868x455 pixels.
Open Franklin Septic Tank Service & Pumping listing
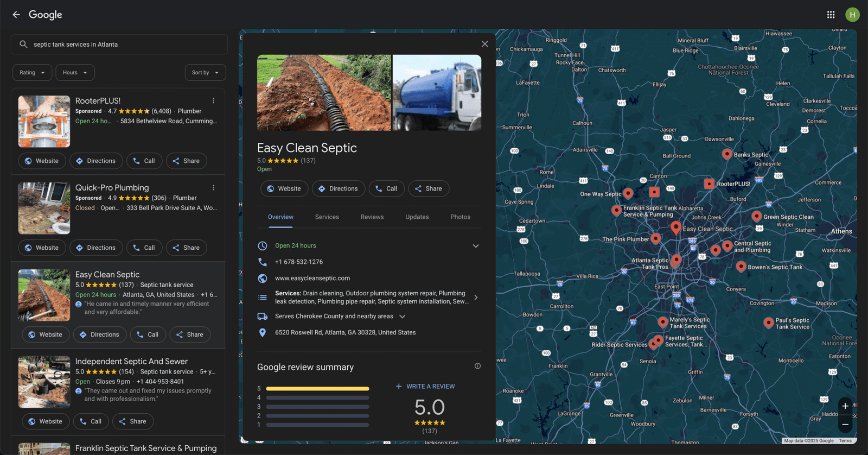point(146,448)
